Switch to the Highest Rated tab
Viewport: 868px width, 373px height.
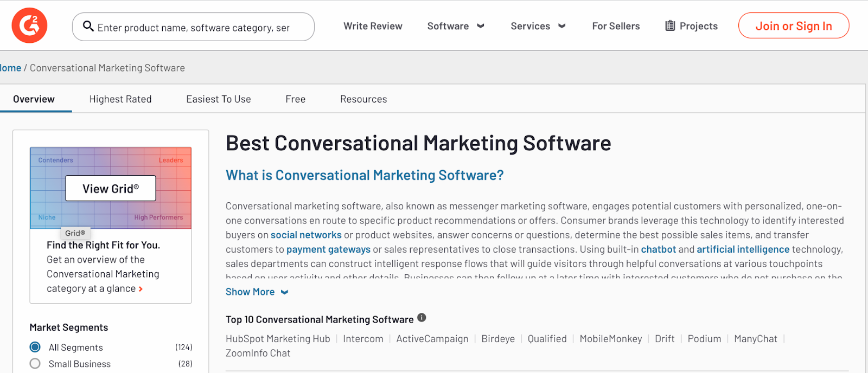pos(120,99)
